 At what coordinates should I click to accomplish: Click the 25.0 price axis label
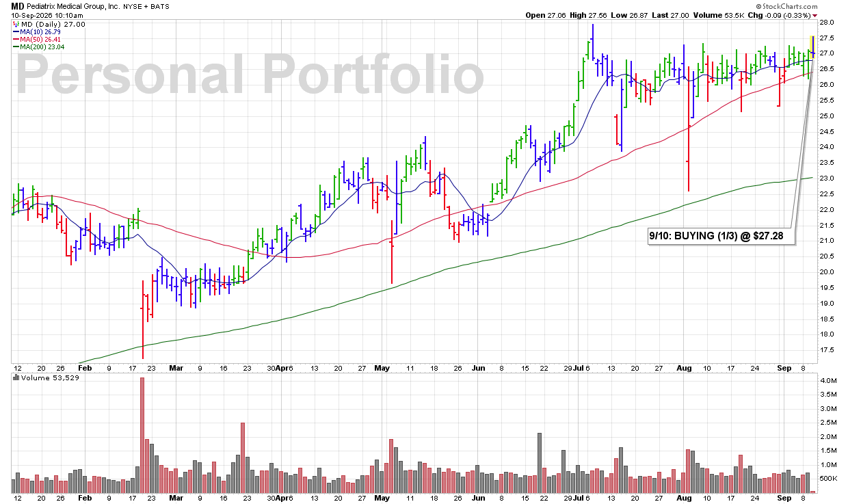(827, 116)
